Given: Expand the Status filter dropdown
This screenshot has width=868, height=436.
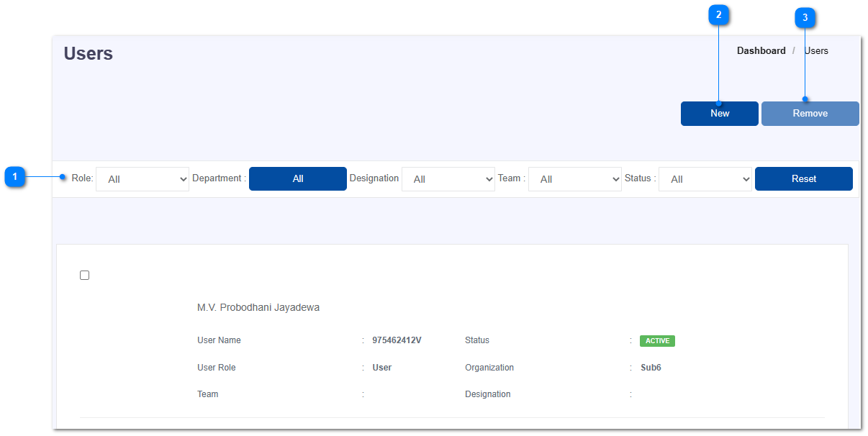Looking at the screenshot, I should [x=705, y=179].
